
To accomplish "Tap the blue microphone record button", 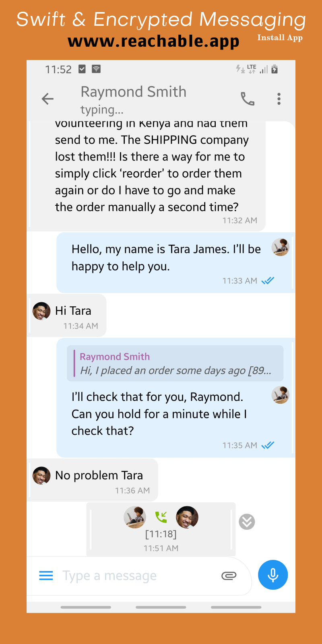I will point(273,575).
